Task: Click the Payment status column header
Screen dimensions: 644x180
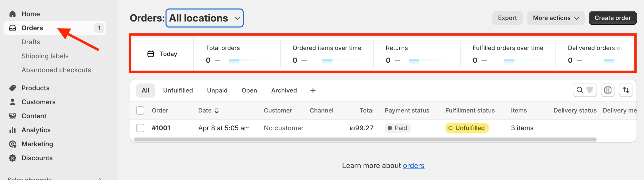Action: [407, 110]
